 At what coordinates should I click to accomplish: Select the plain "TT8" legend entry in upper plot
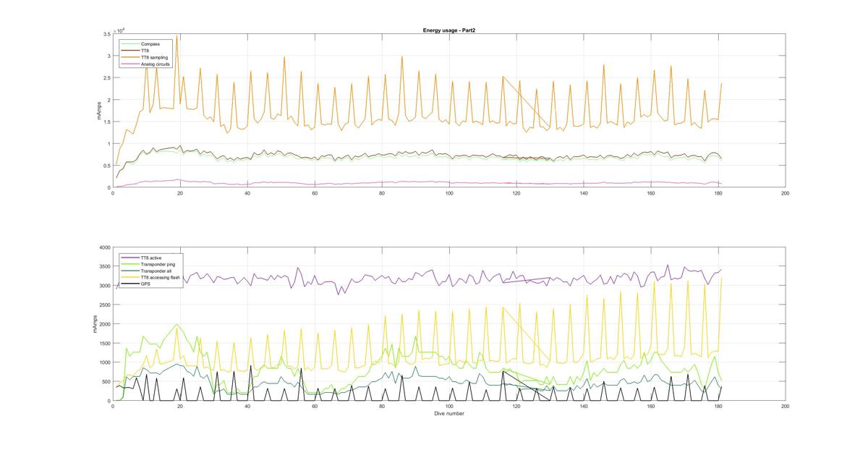point(146,51)
